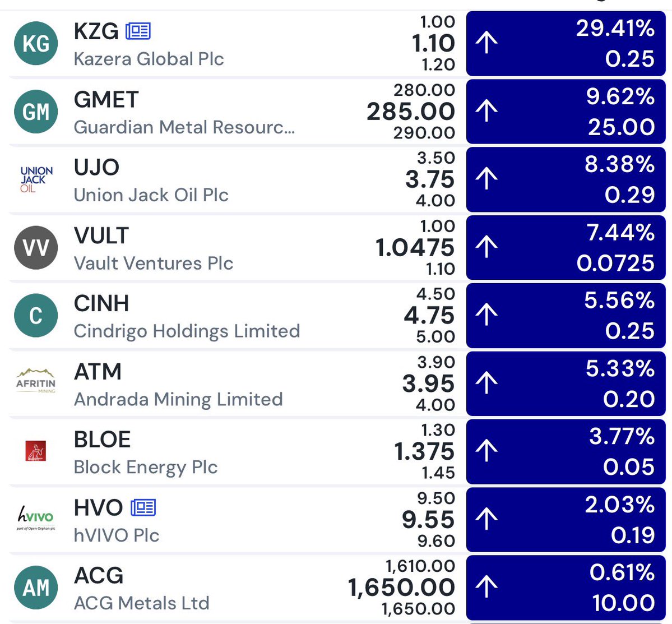The image size is (672, 624).
Task: Open the Vault Ventures Plc name link
Action: click(154, 264)
